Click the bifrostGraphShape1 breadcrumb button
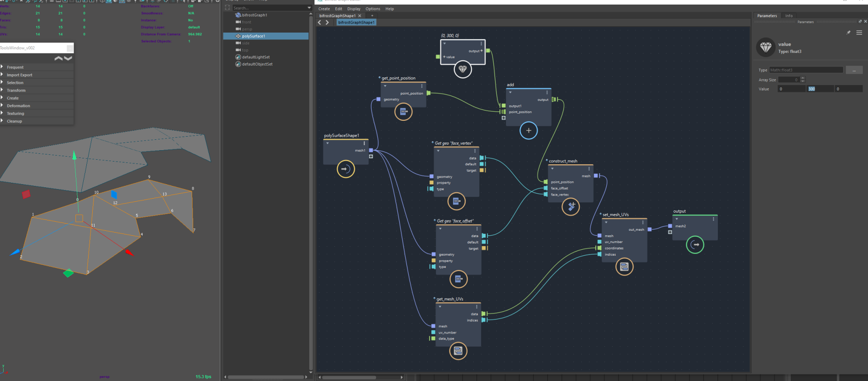 pyautogui.click(x=356, y=23)
